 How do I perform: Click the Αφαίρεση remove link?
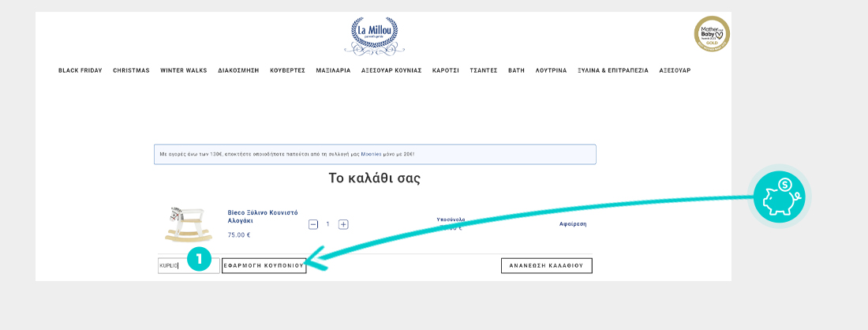pyautogui.click(x=573, y=224)
